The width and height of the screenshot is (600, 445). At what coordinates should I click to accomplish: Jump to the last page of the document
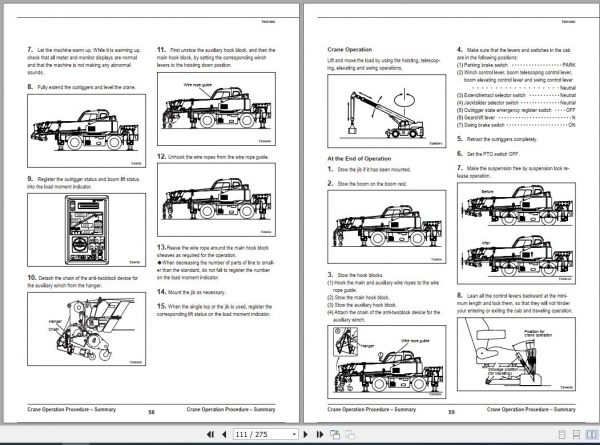click(x=320, y=434)
